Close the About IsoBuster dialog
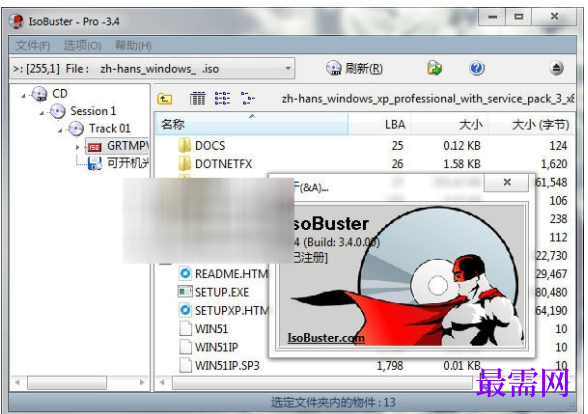588x414 pixels. [507, 182]
